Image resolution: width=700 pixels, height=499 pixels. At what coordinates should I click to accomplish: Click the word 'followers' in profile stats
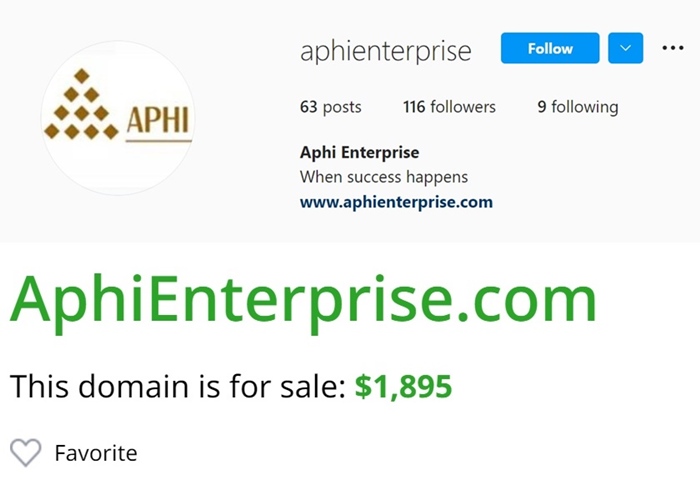tap(463, 107)
